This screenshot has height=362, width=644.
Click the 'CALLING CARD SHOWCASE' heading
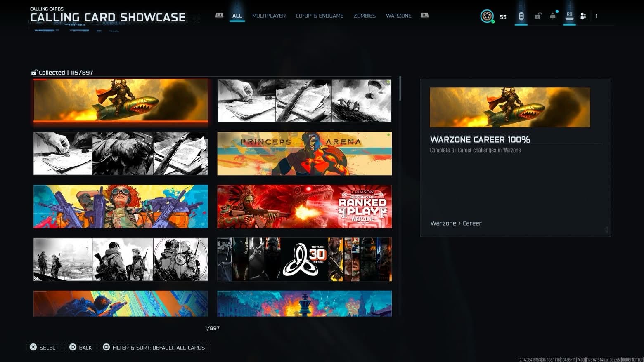108,17
